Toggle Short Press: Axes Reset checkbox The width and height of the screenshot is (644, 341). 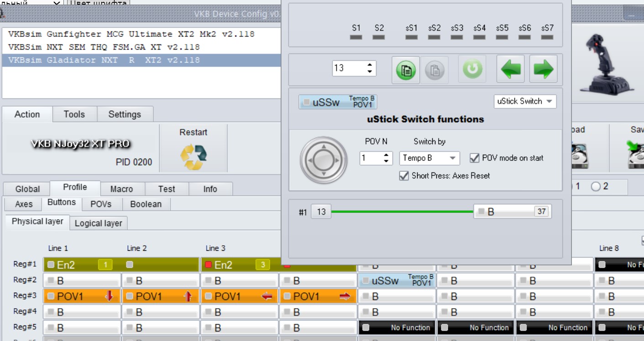pyautogui.click(x=403, y=176)
